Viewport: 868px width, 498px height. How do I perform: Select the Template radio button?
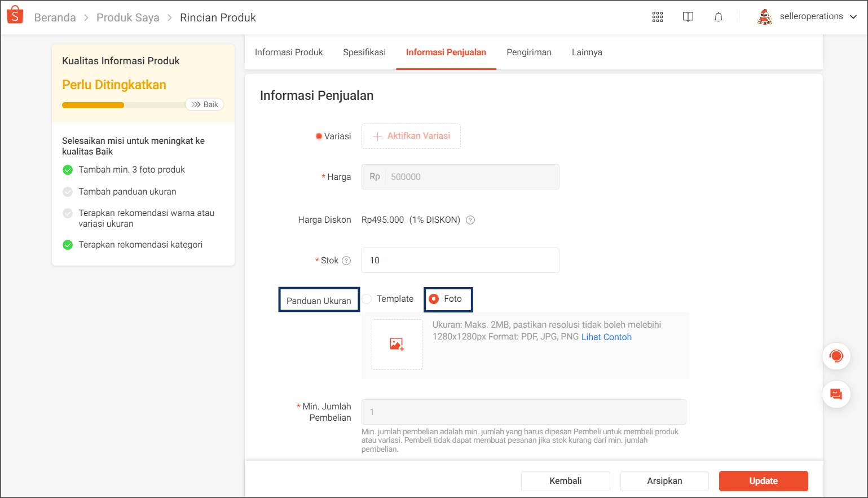(367, 299)
